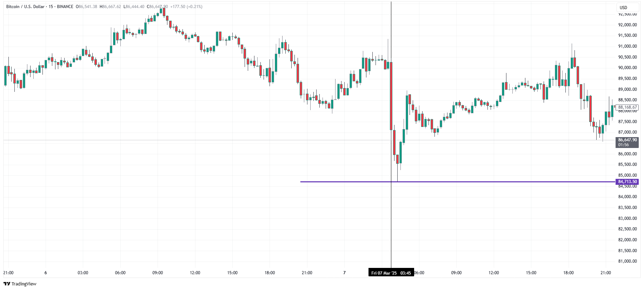Click the change value +177.50 (+0.21%)

(x=186, y=7)
